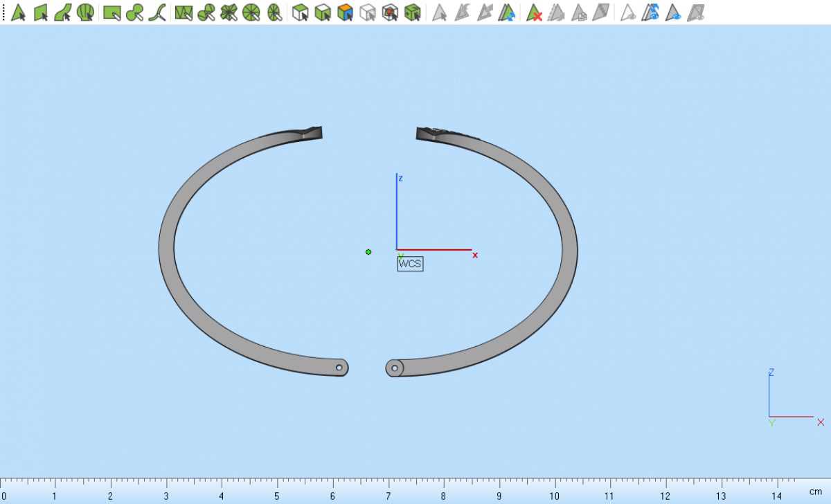Screen dimensions: 831x504
Task: Click the green triangle with red X
Action: [x=534, y=12]
